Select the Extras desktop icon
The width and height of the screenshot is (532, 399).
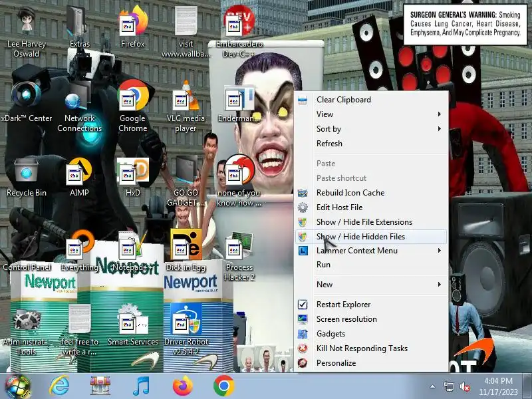coord(79,28)
